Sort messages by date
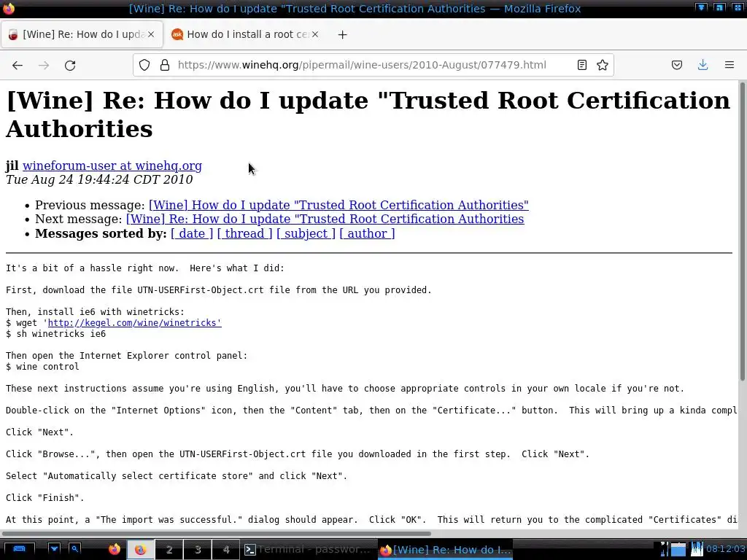The height and width of the screenshot is (560, 747). click(x=192, y=234)
